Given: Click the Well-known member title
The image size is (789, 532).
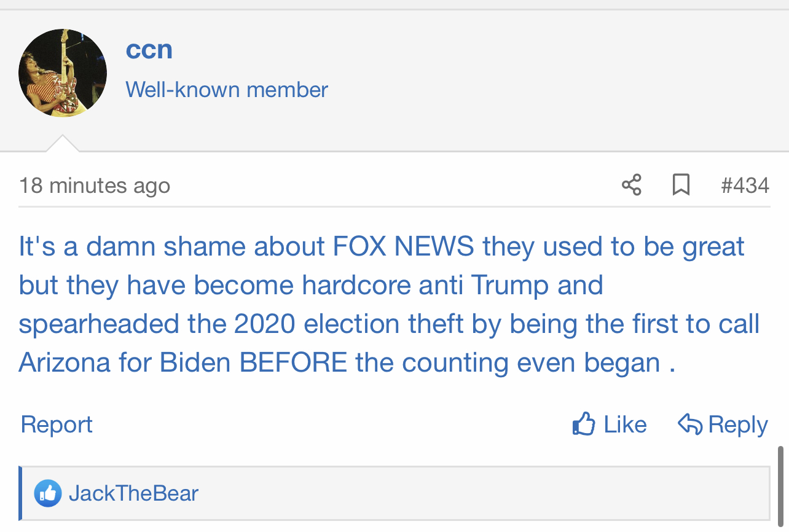Looking at the screenshot, I should click(x=227, y=90).
